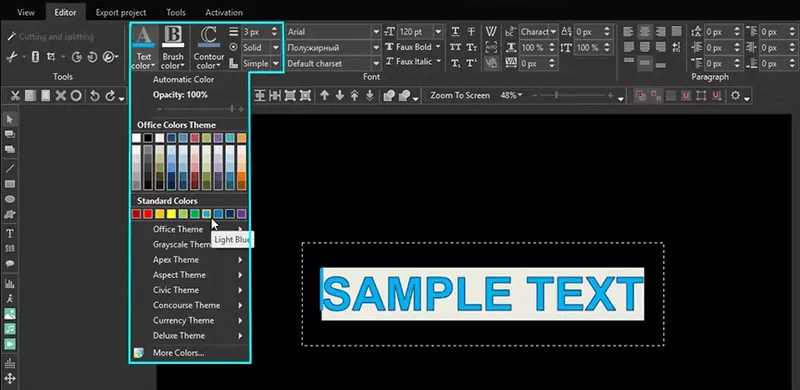Open the settings gear icon
Image resolution: width=800 pixels, height=390 pixels.
click(x=735, y=95)
